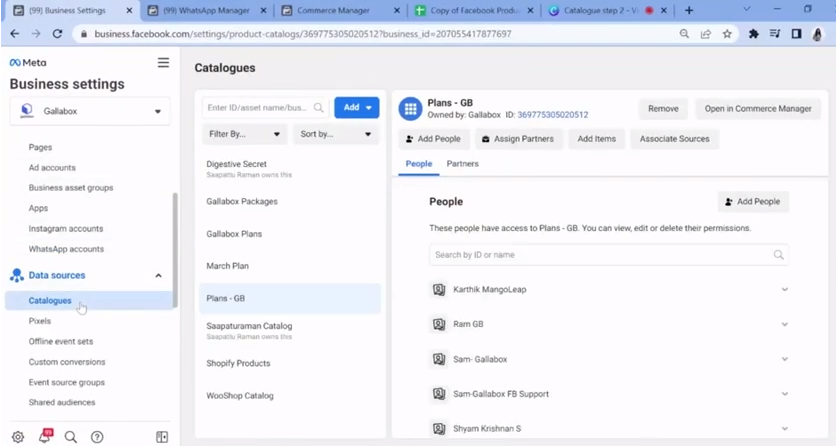The width and height of the screenshot is (836, 446).
Task: Select the Shopify Products catalogue
Action: [290, 363]
